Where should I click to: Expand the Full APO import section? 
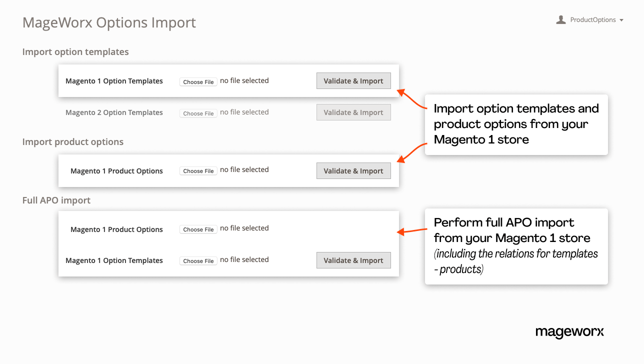point(56,200)
